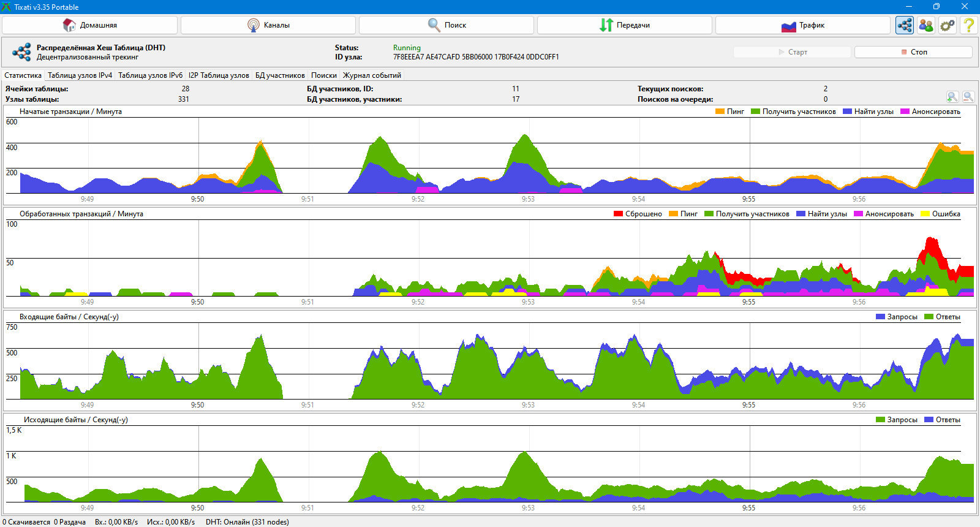Click the Старт button
The image size is (980, 527).
point(793,52)
